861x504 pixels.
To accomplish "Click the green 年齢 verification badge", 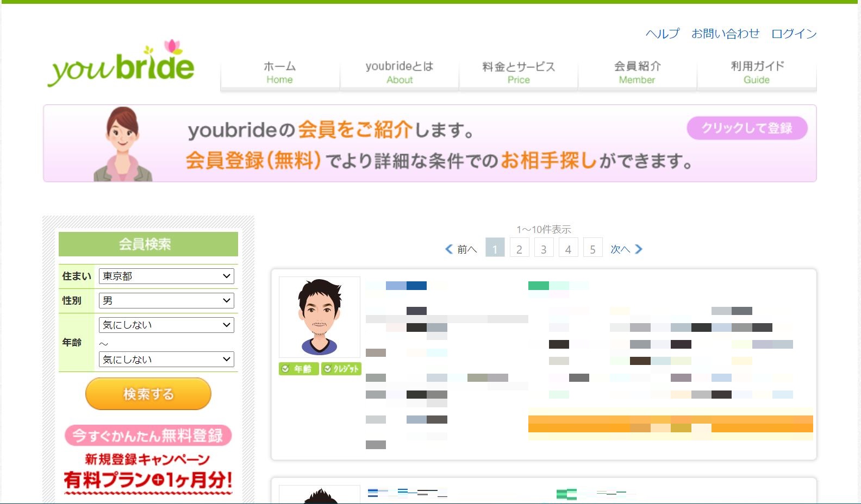I will (x=299, y=369).
